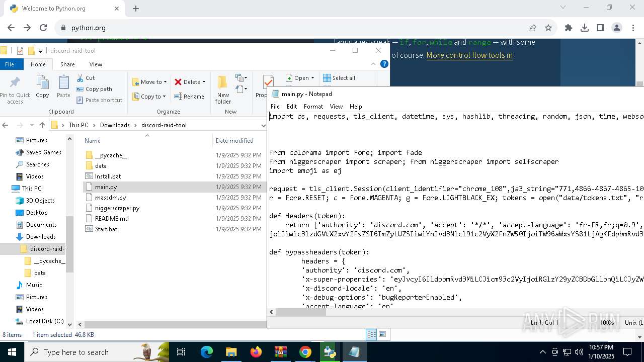
Task: Collapse the Explorer ribbon with chevron
Action: point(373,64)
